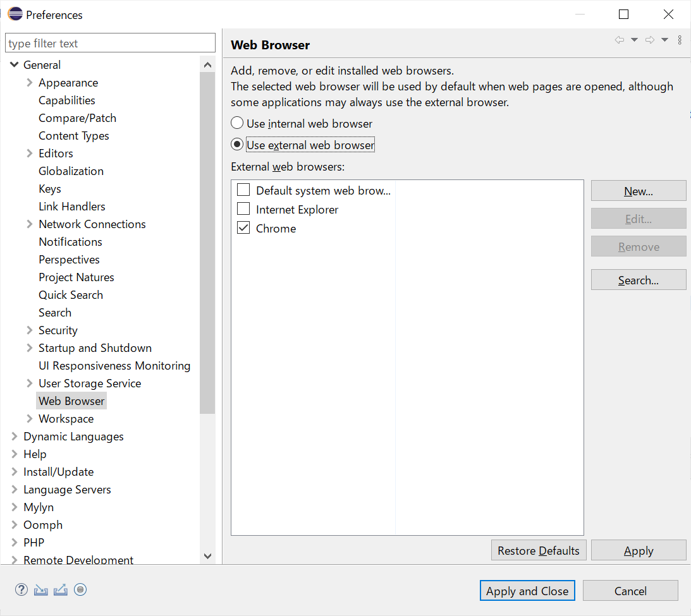The height and width of the screenshot is (616, 691).
Task: Click the Back navigation arrow icon
Action: (619, 40)
